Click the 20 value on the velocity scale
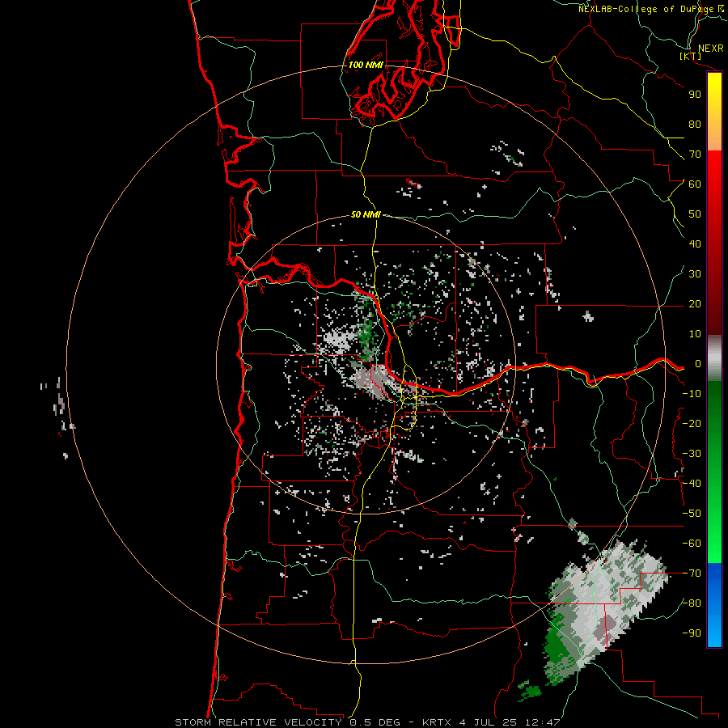The height and width of the screenshot is (728, 728). 695,303
